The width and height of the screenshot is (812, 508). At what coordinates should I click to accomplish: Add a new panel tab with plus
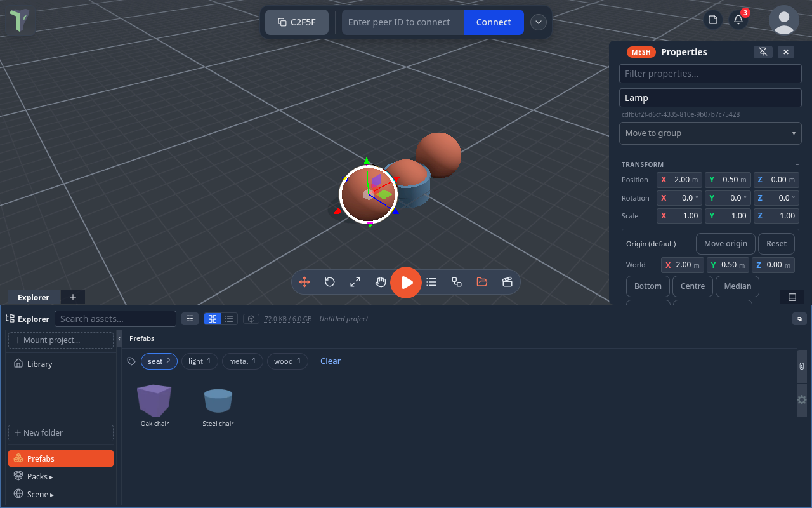tap(73, 297)
